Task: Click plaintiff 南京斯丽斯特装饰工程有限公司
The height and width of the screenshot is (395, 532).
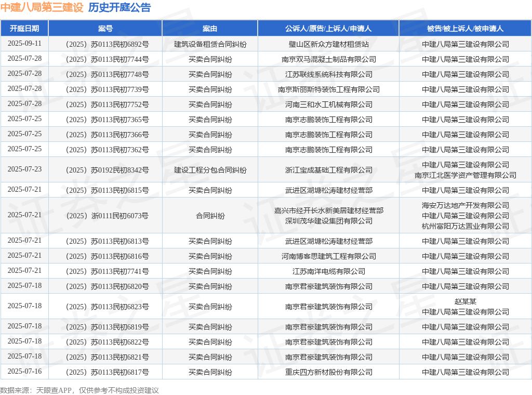Action: pyautogui.click(x=328, y=89)
